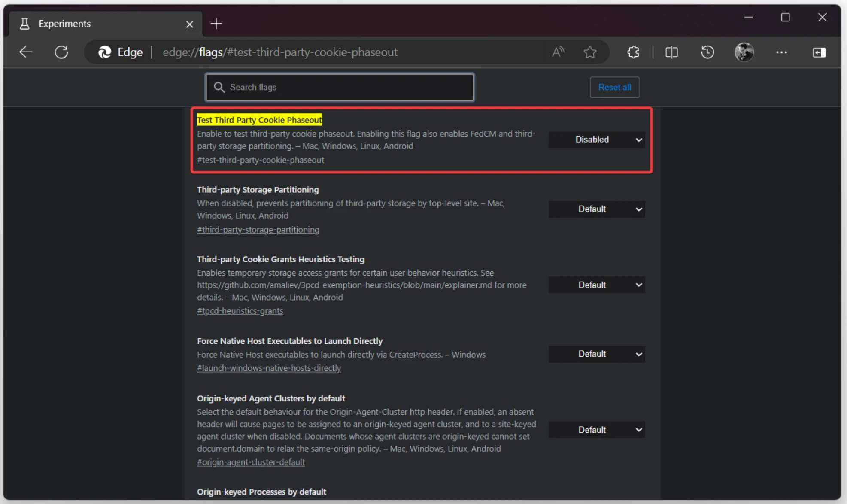Click the Edge logo in the address bar
The image size is (847, 504).
pyautogui.click(x=103, y=52)
